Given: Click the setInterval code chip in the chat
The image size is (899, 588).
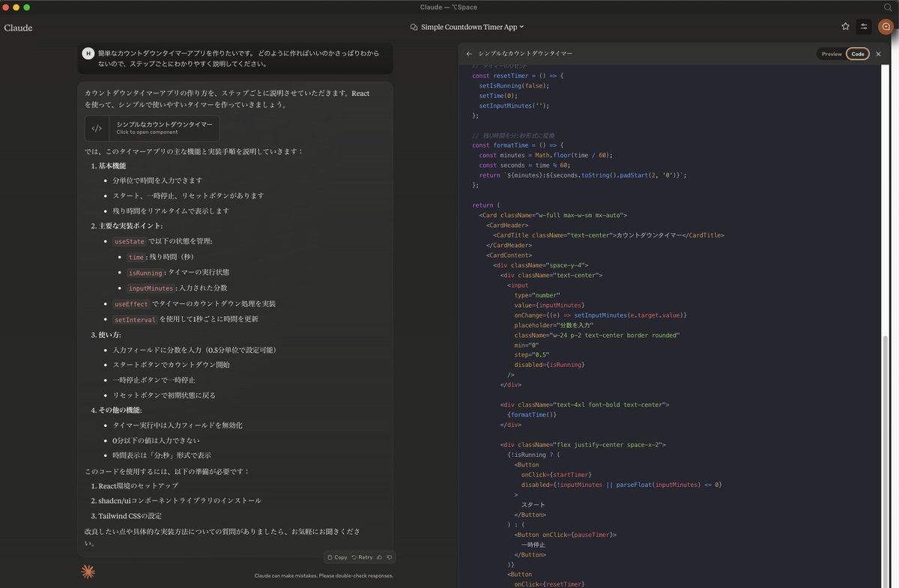Looking at the screenshot, I should [135, 320].
